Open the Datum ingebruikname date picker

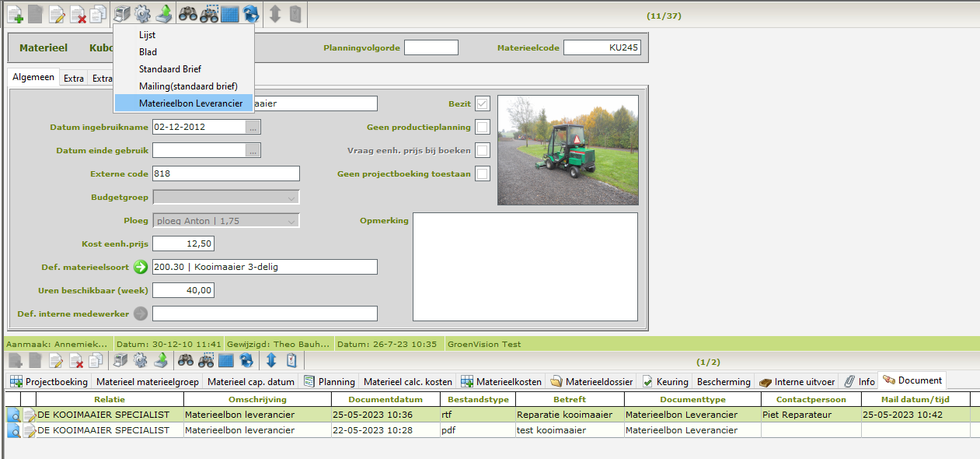(253, 127)
